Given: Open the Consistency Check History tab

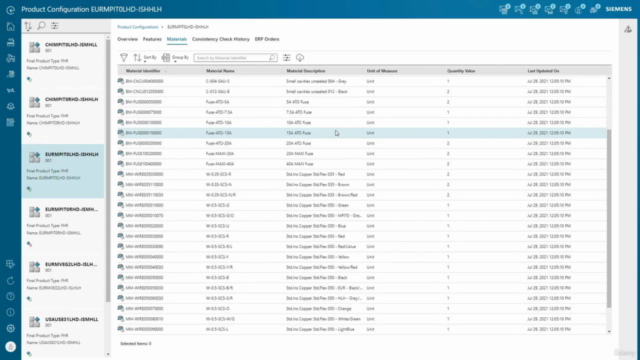Looking at the screenshot, I should click(221, 39).
